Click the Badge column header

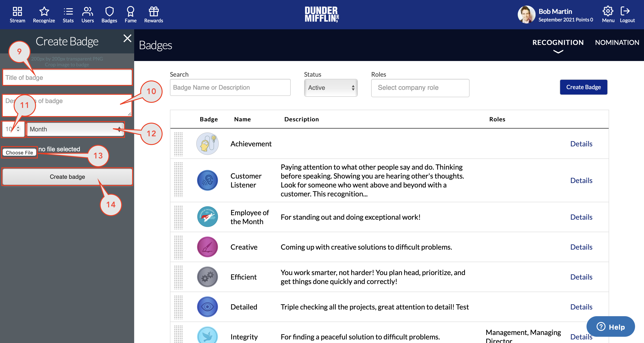coord(209,119)
